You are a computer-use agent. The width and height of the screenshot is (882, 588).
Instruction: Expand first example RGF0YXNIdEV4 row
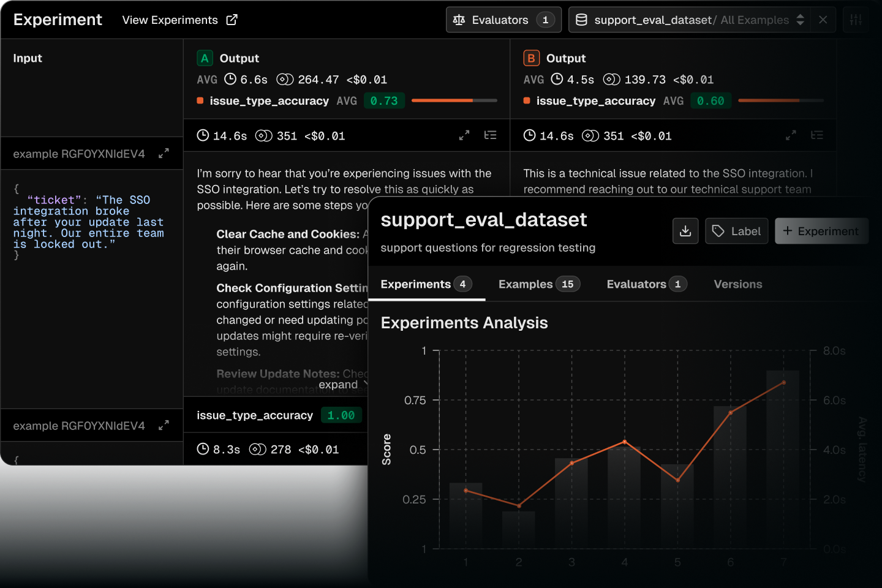pos(164,153)
